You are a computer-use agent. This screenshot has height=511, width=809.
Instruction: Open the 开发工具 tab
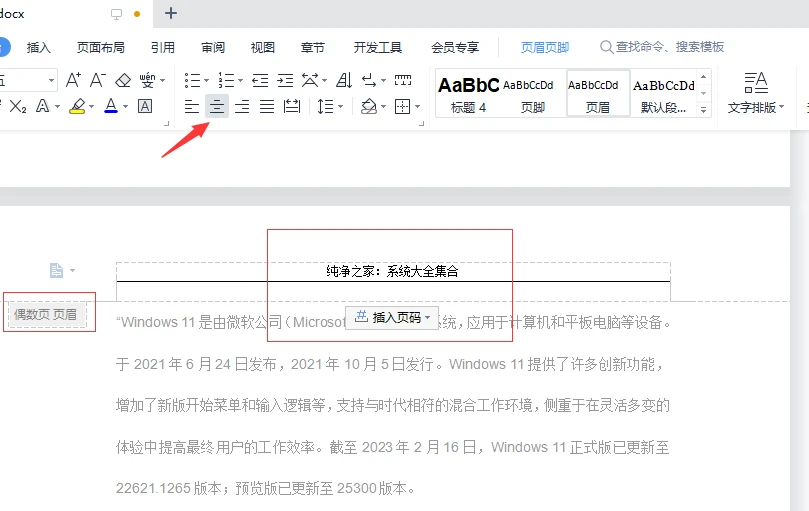point(378,47)
